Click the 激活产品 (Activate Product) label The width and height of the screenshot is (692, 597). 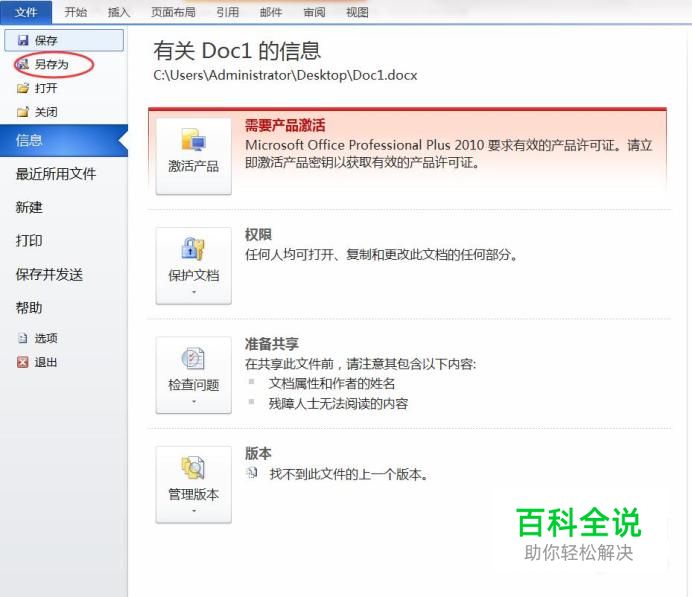[193, 166]
